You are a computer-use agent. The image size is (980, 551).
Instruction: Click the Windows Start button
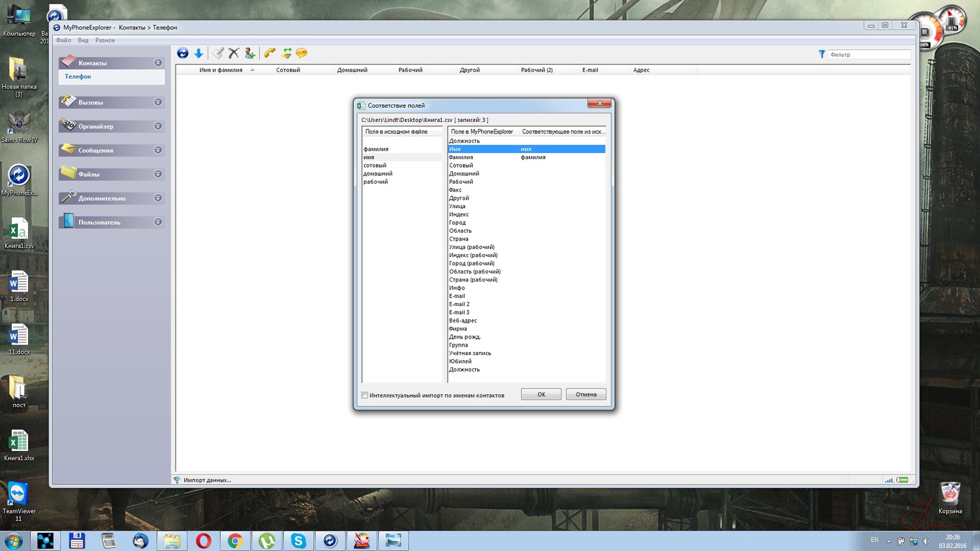point(13,541)
